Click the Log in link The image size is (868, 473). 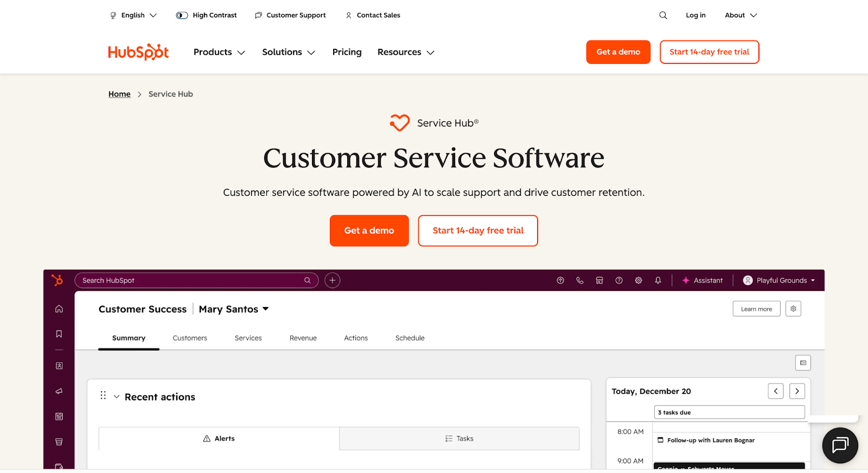coord(695,15)
